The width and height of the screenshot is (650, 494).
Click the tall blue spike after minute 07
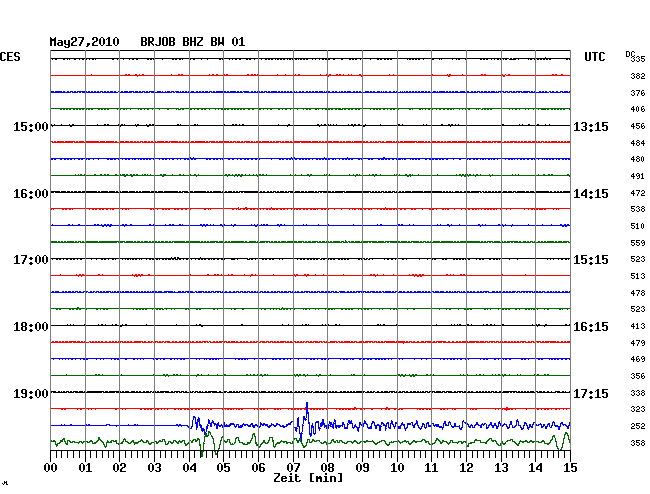[307, 414]
